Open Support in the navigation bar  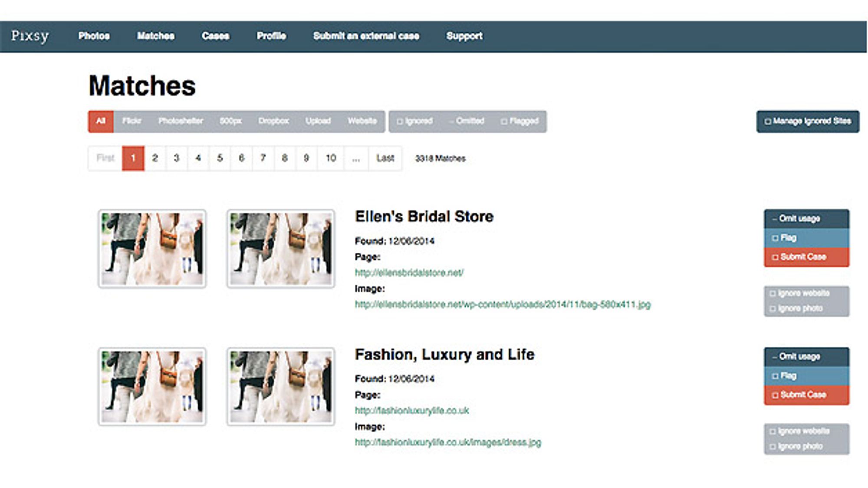pos(464,36)
